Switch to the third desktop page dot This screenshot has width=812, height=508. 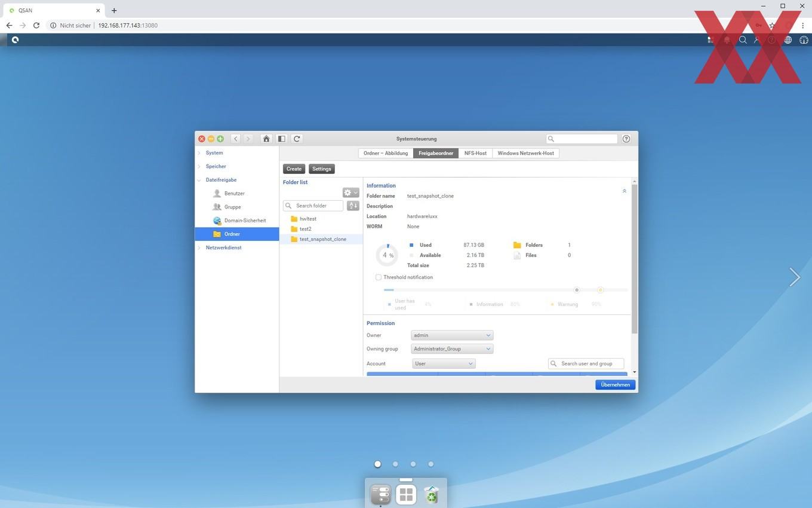[x=413, y=464]
